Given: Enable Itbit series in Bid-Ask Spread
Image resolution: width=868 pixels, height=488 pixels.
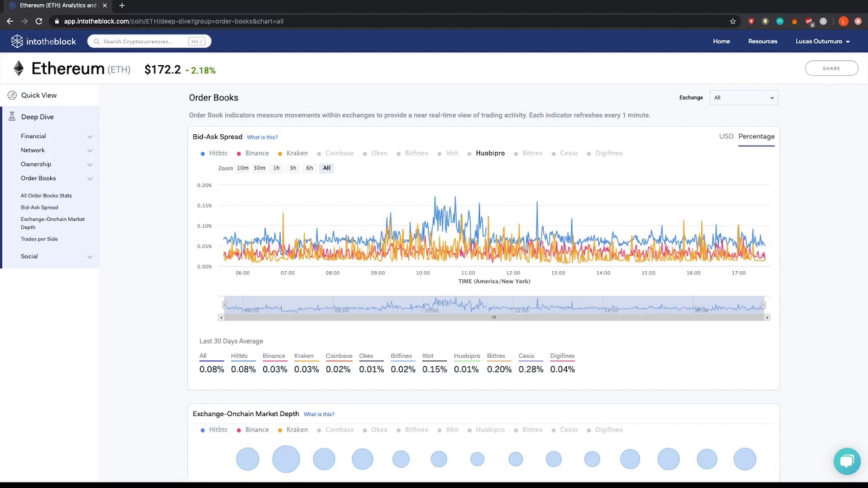Looking at the screenshot, I should click(x=448, y=153).
